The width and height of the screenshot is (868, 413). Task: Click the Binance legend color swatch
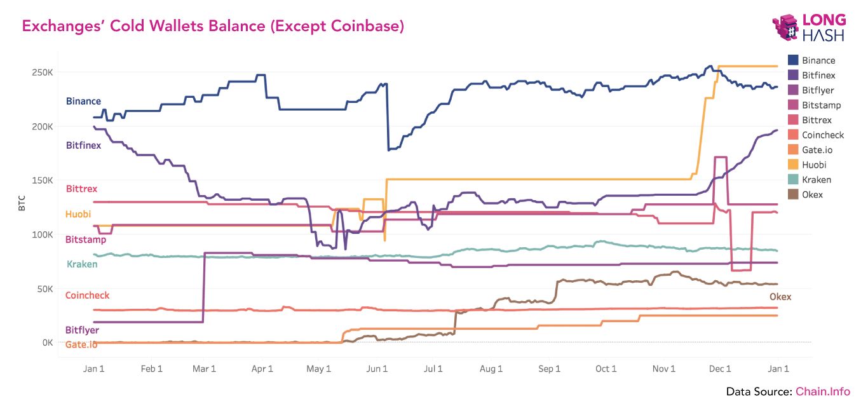[x=793, y=60]
